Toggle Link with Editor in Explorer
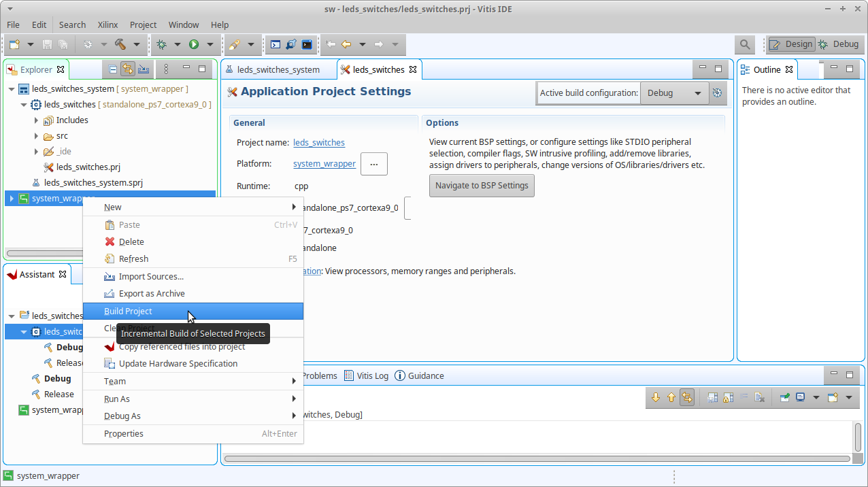Screen dimensions: 868x487 click(x=128, y=69)
